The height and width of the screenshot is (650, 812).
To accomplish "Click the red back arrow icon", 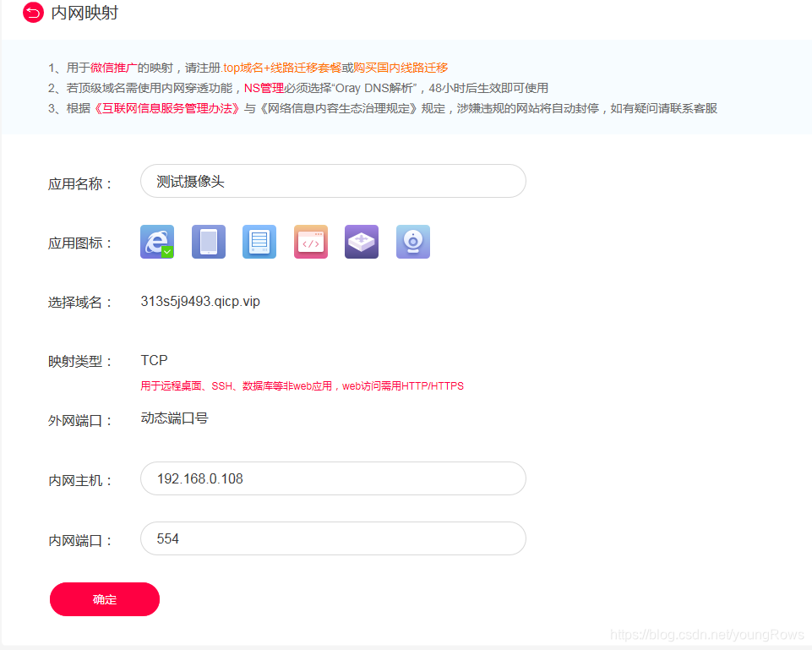I will (x=33, y=13).
